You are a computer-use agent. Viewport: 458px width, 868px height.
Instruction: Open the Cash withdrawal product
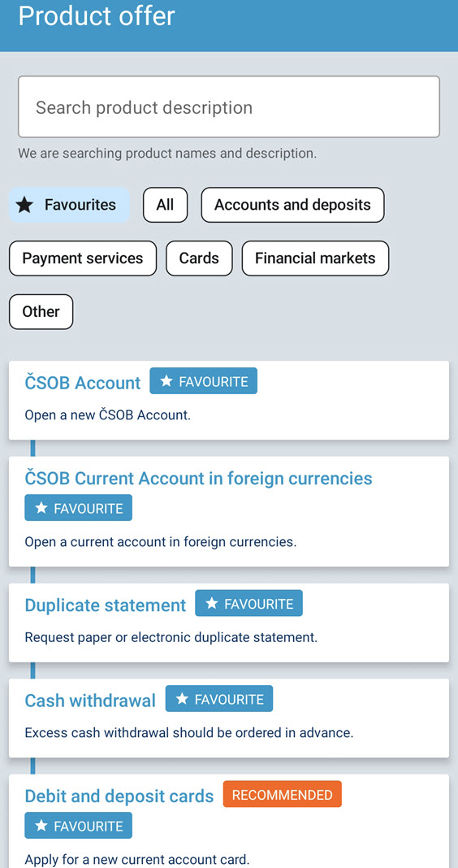[x=90, y=701]
